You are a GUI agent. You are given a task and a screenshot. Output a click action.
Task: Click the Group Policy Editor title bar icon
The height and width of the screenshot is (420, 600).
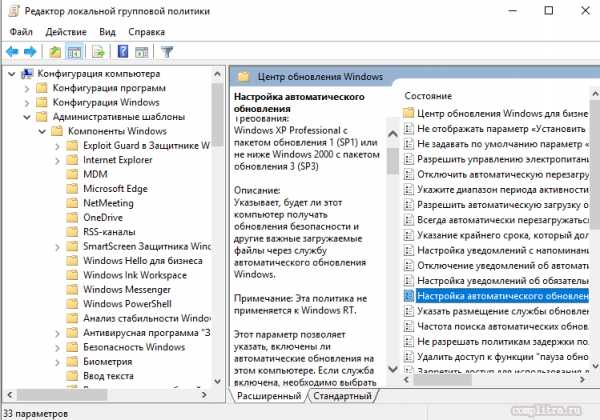coord(13,11)
